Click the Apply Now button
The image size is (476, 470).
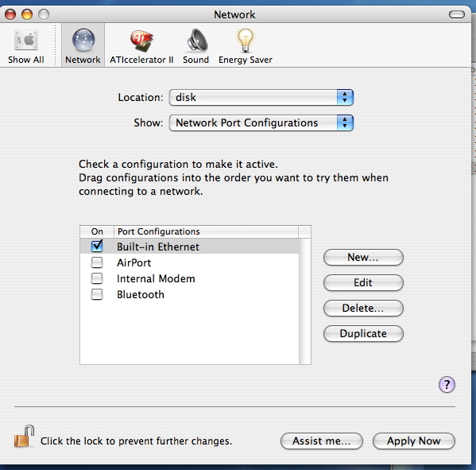coord(414,441)
